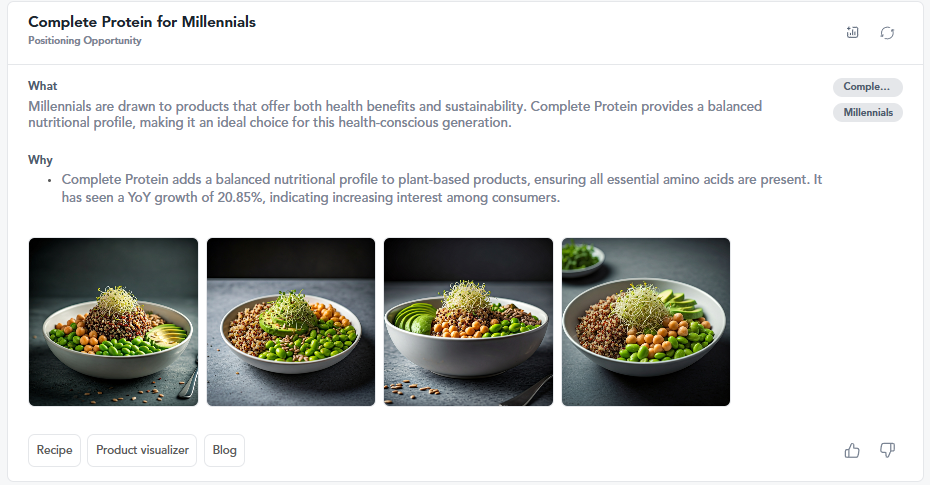Open the first protein bowl image

(x=113, y=322)
